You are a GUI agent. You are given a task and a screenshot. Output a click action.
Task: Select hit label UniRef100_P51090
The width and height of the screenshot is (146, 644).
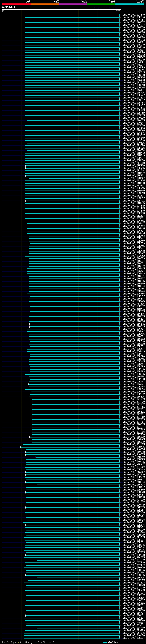134,530
